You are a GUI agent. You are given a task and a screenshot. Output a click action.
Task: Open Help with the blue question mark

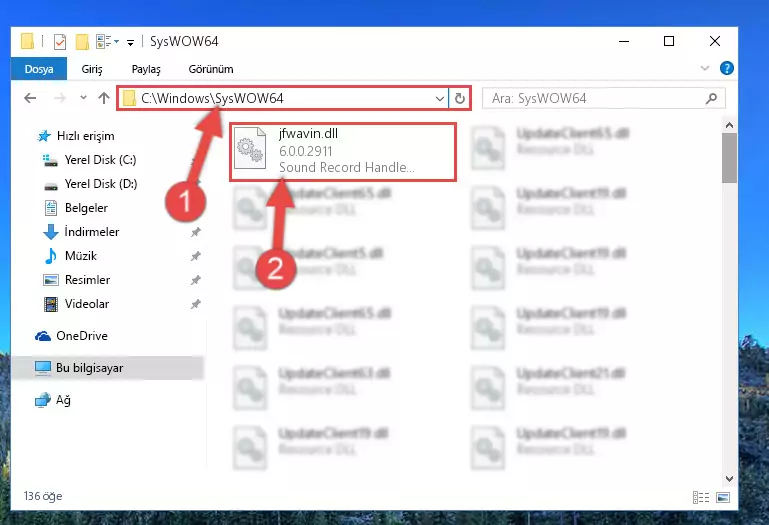(x=726, y=68)
